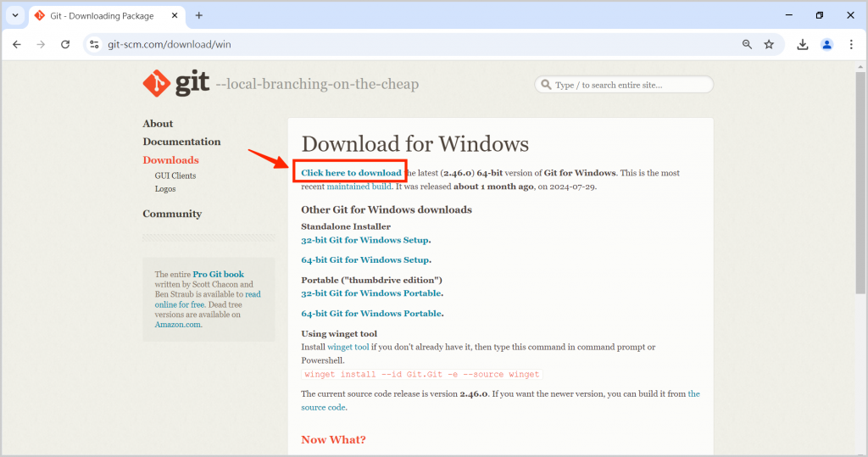Close the Git Downloading Package tab
This screenshot has width=868, height=457.
pos(175,15)
